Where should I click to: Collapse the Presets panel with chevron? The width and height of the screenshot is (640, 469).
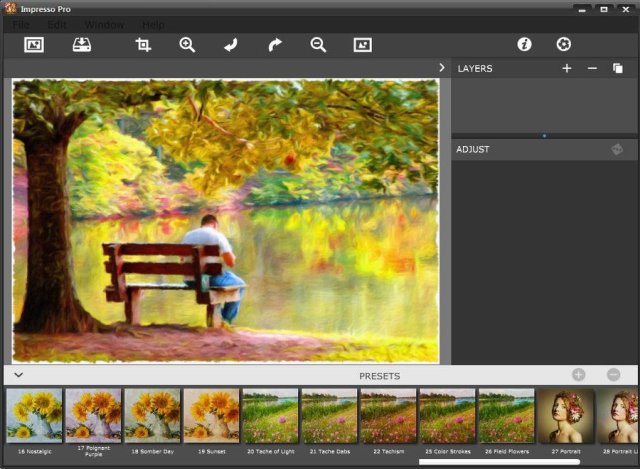tap(18, 375)
